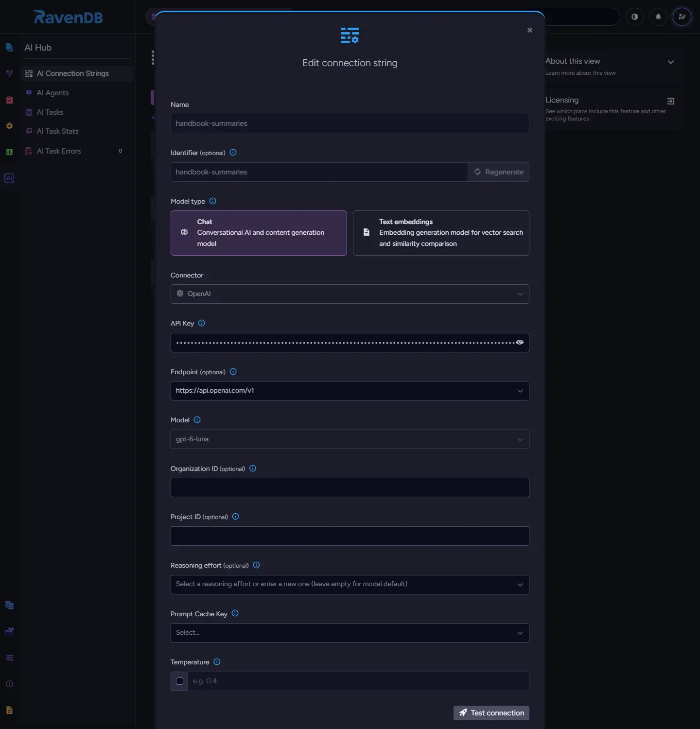The height and width of the screenshot is (729, 700).
Task: Show info about Endpoint field
Action: click(233, 372)
